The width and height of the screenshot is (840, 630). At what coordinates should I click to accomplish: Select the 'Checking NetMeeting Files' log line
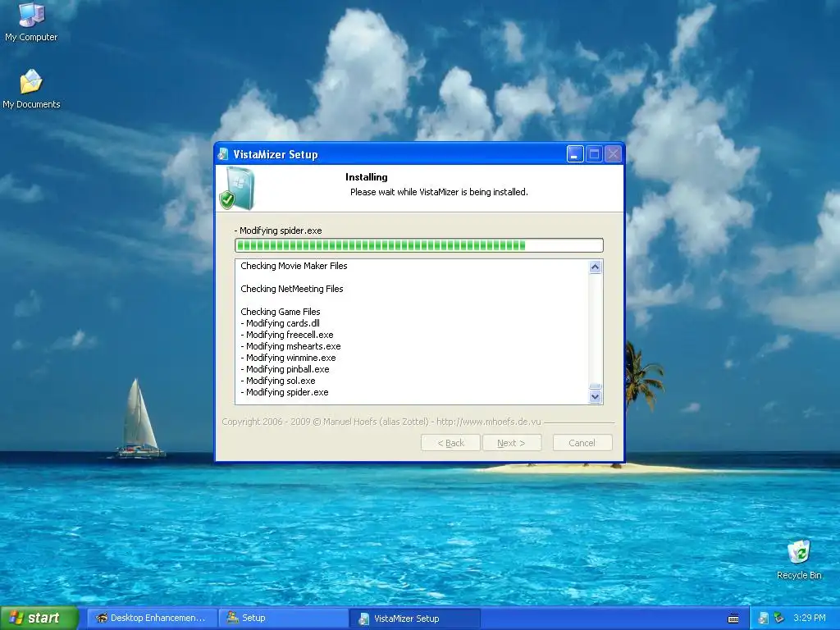pyautogui.click(x=292, y=289)
